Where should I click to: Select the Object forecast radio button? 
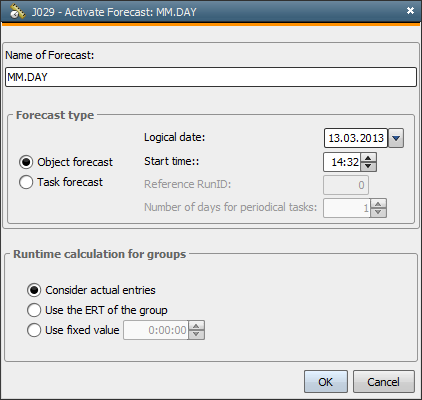coord(26,162)
